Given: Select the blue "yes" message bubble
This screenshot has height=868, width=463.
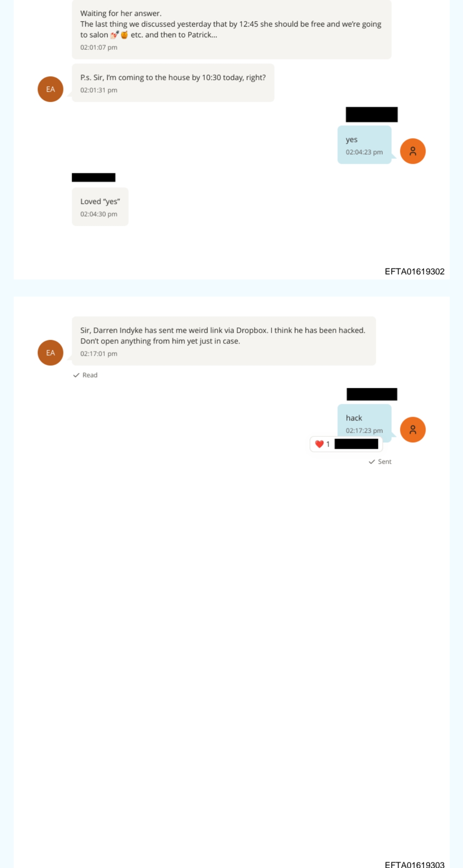Looking at the screenshot, I should click(x=365, y=145).
